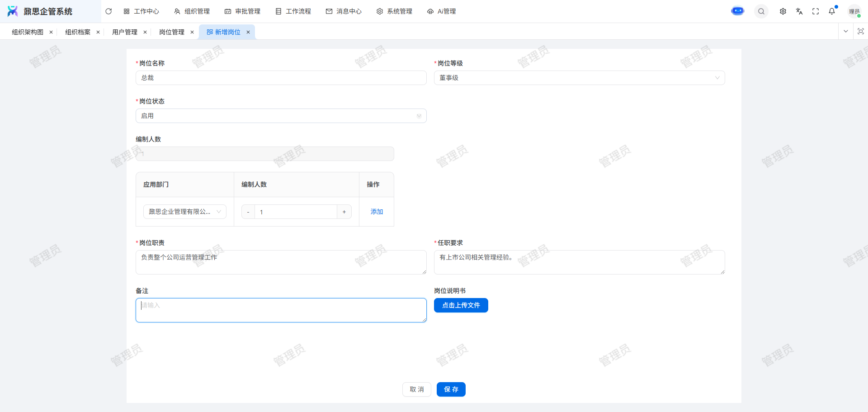
Task: Click the language translation icon
Action: [x=799, y=11]
